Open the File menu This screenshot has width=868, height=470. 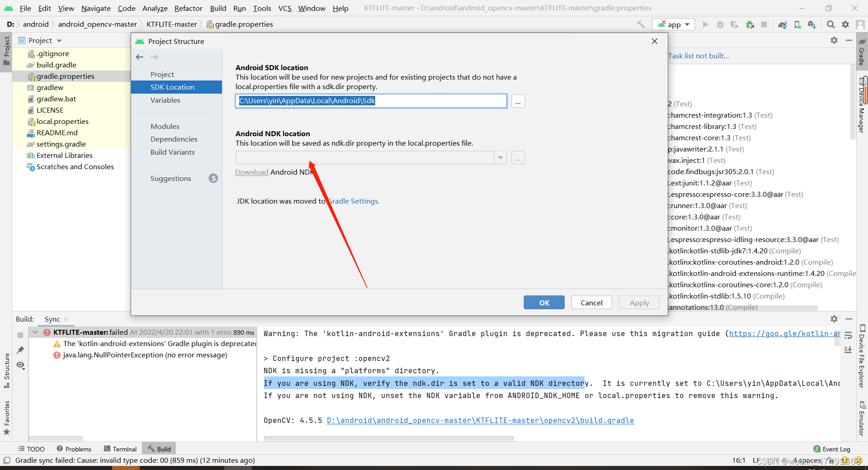point(25,8)
